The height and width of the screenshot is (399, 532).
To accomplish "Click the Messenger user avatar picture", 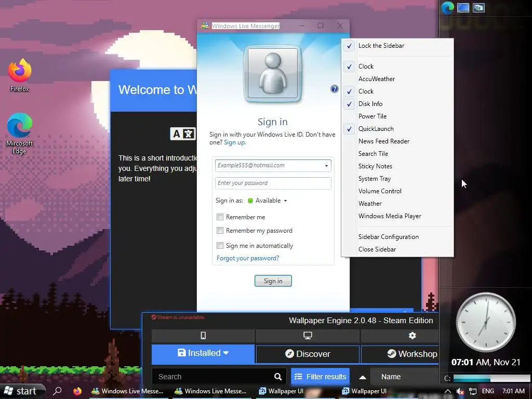I will [x=272, y=74].
